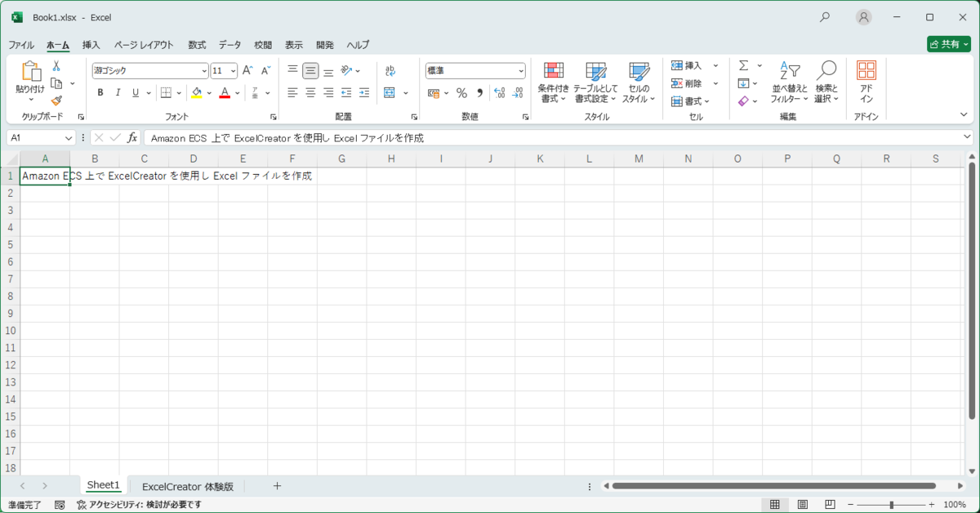
Task: Open 並べ替えとフィルター sort and filter menu
Action: coord(789,83)
